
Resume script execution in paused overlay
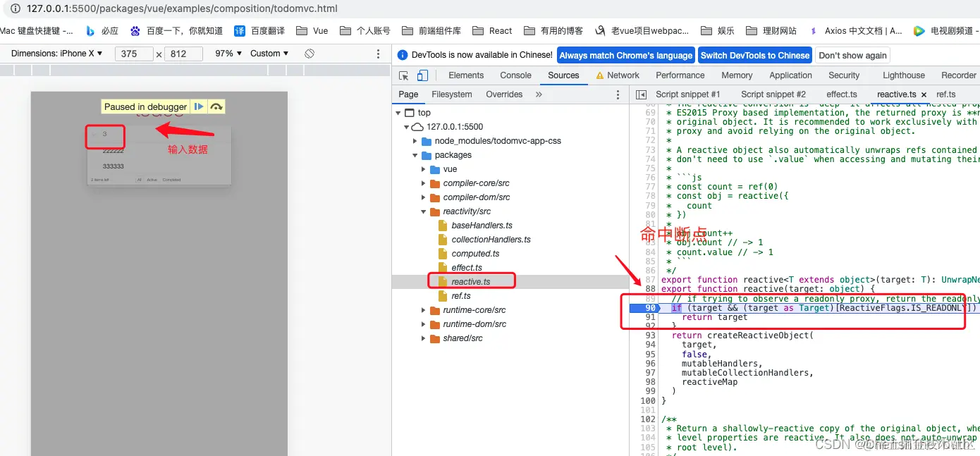[x=199, y=106]
